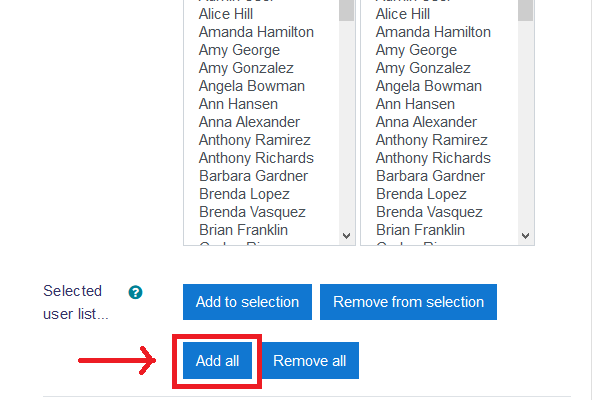This screenshot has width=592, height=400.
Task: Select Angela Bowman in left list
Action: pyautogui.click(x=252, y=86)
